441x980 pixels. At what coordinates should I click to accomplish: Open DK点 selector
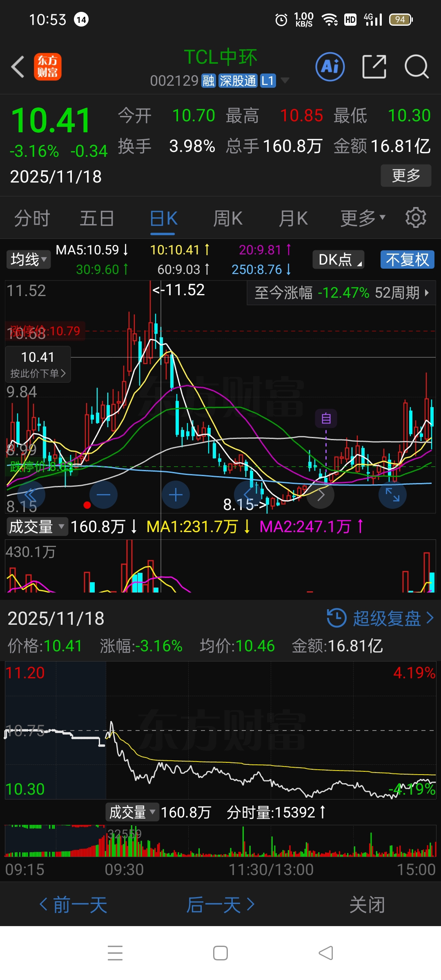[339, 260]
